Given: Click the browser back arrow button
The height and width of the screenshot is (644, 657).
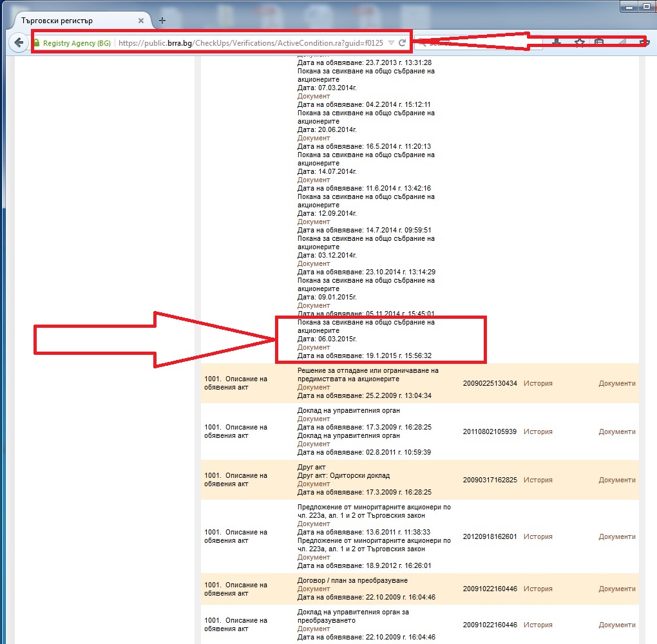Looking at the screenshot, I should point(19,43).
